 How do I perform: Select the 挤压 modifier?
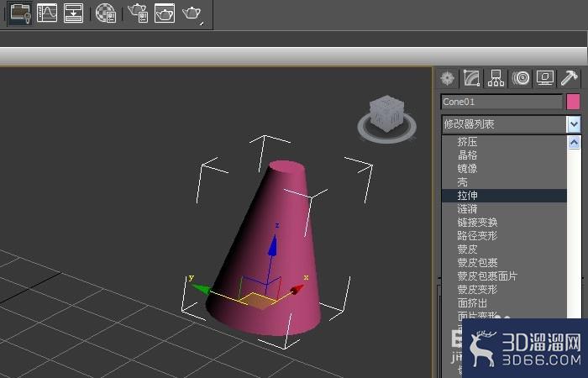[x=504, y=142]
